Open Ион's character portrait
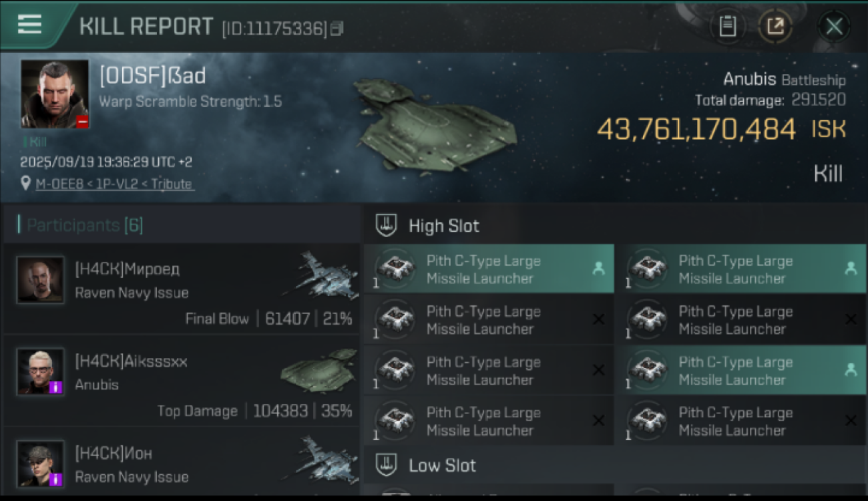Image resolution: width=868 pixels, height=501 pixels. pos(41,464)
